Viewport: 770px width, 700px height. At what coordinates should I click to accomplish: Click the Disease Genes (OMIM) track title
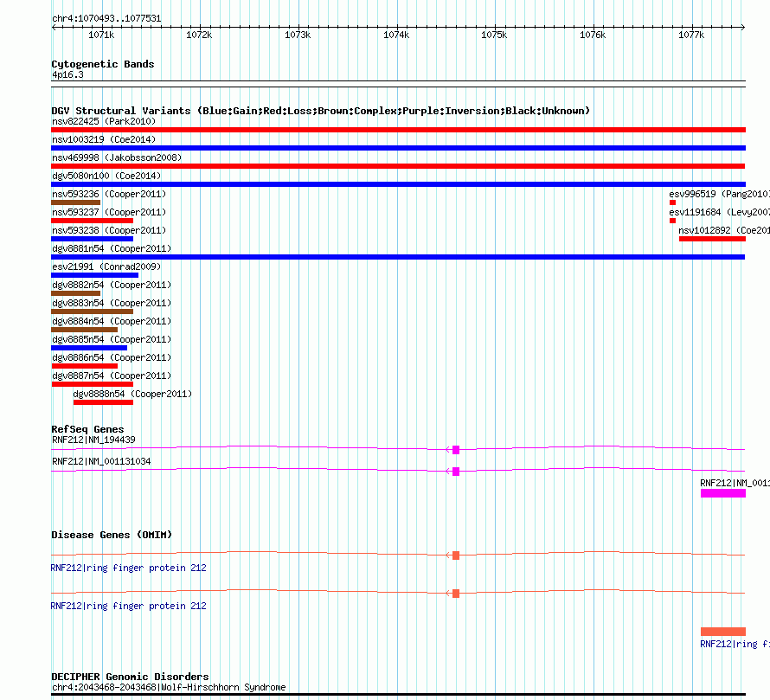pyautogui.click(x=112, y=535)
